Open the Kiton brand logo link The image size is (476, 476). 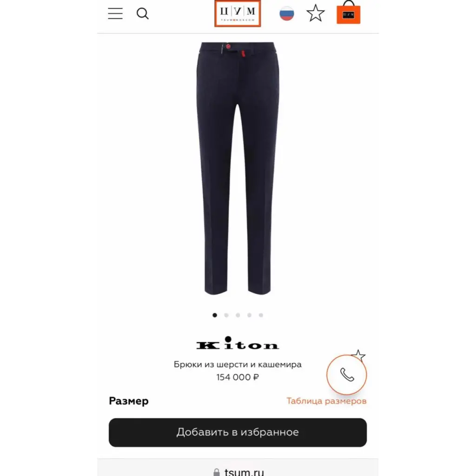[238, 343]
